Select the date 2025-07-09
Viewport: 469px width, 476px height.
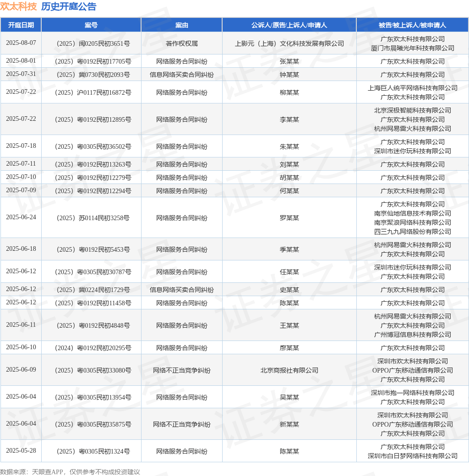tap(21, 190)
